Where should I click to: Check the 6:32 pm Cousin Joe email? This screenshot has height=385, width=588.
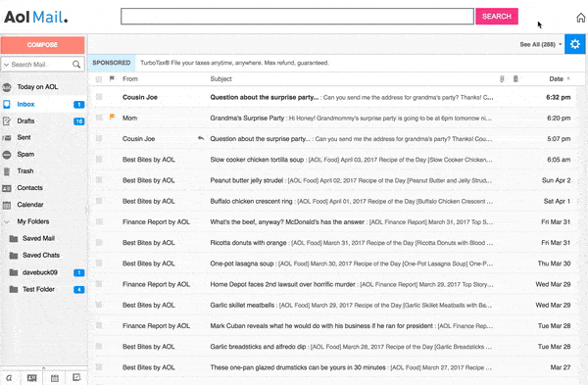[x=99, y=97]
